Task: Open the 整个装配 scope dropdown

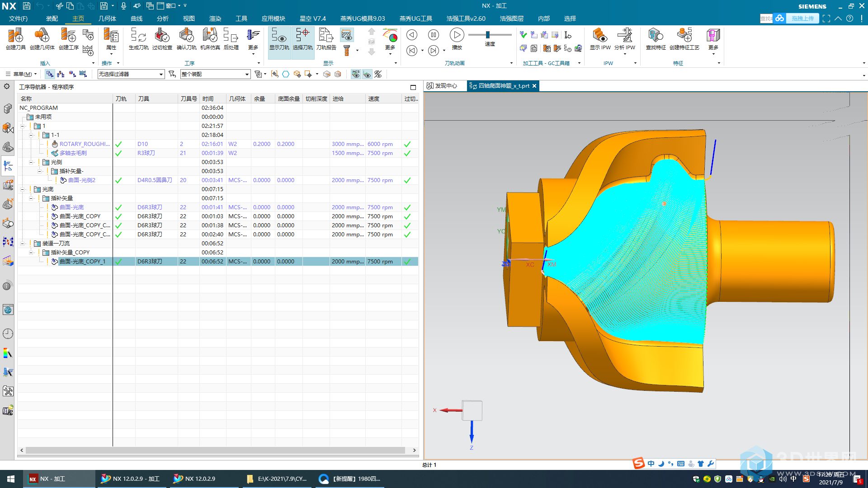Action: [215, 74]
